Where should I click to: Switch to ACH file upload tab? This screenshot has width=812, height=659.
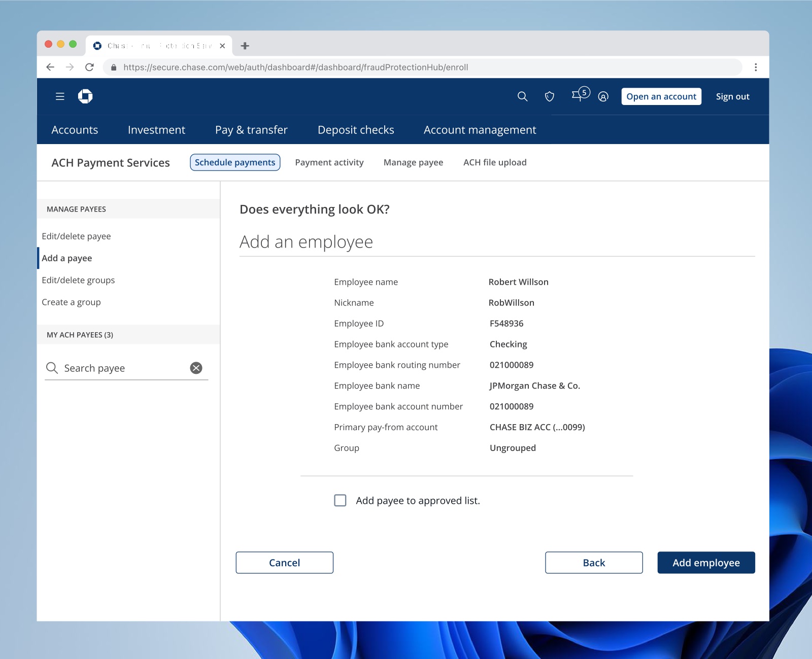coord(495,162)
